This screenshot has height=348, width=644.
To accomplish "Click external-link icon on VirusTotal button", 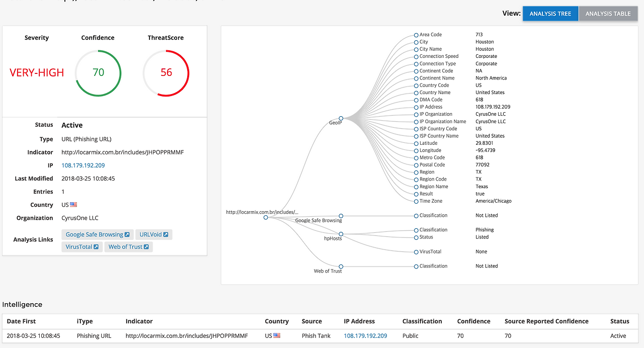I will 96,247.
